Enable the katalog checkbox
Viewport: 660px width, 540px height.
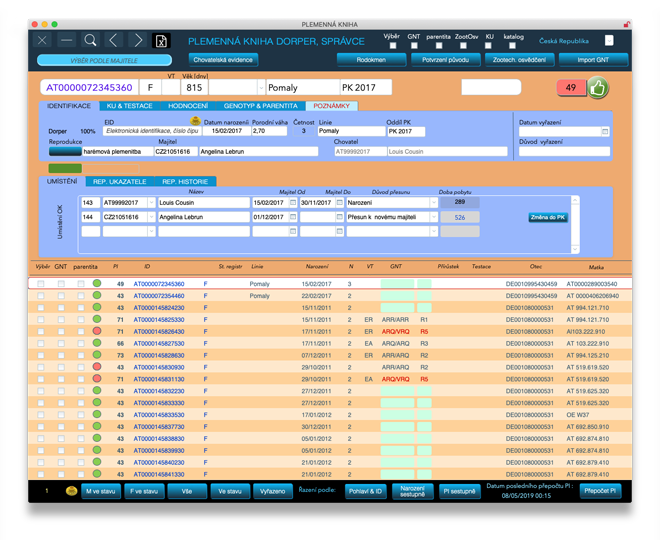(512, 45)
